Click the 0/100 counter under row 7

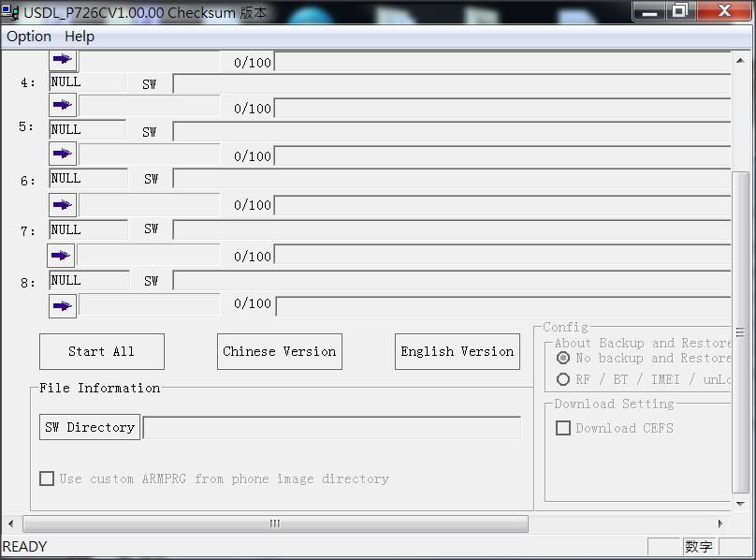tap(253, 257)
